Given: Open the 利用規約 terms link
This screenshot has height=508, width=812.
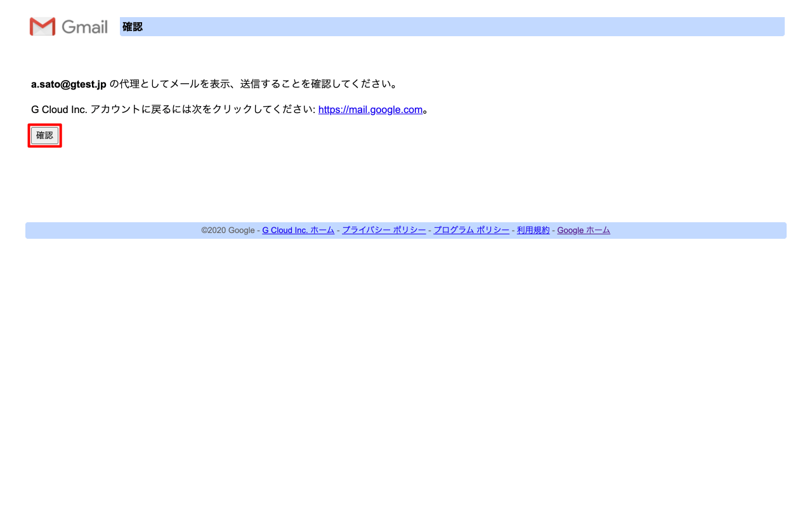Looking at the screenshot, I should [533, 231].
